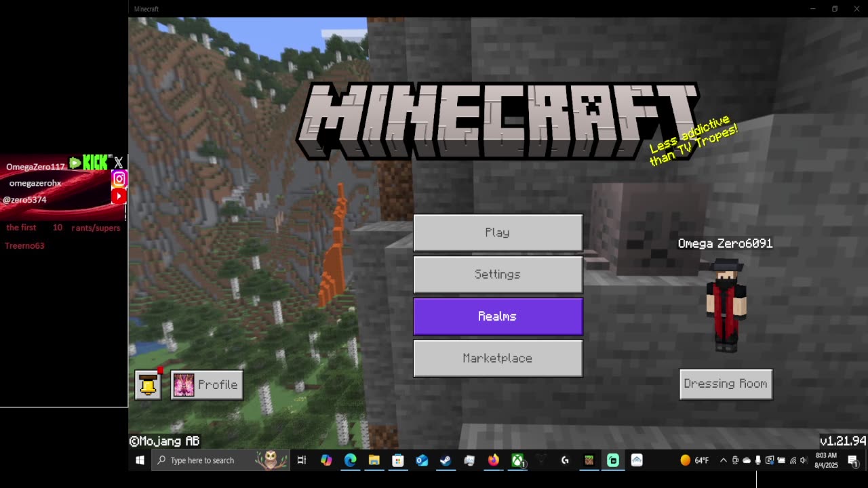Viewport: 868px width, 488px height.
Task: Open Microsoft Store from taskbar
Action: pyautogui.click(x=398, y=460)
